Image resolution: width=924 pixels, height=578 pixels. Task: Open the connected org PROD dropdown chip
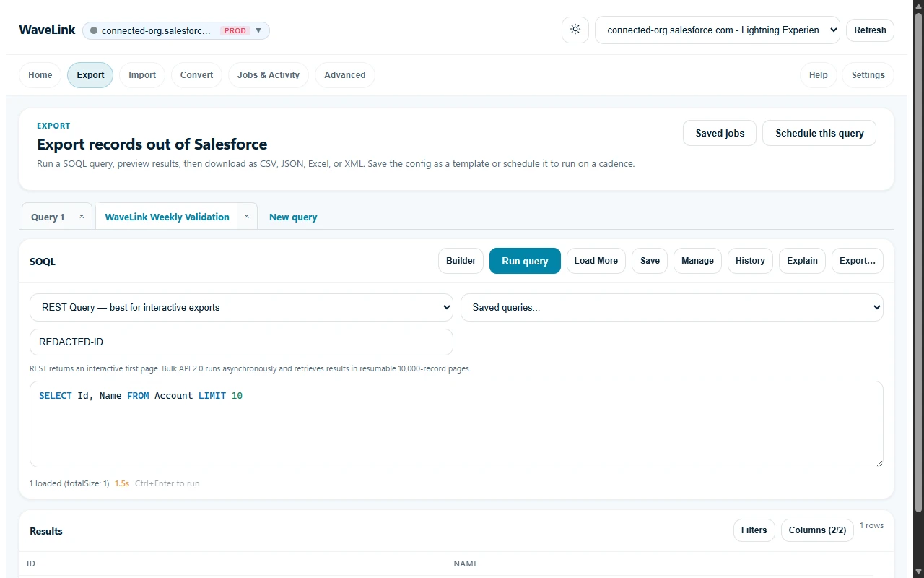pos(176,30)
